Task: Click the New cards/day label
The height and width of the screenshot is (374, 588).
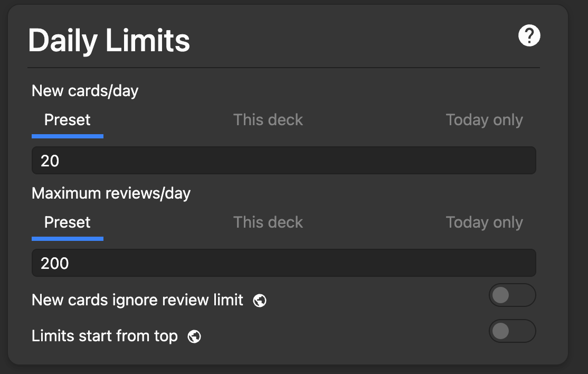Action: pos(85,91)
